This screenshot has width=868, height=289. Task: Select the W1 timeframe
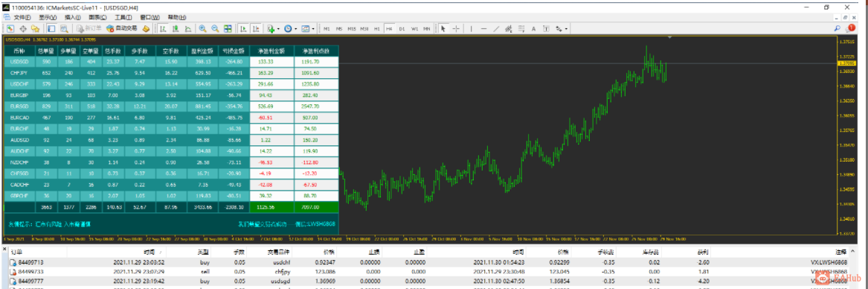tap(414, 28)
